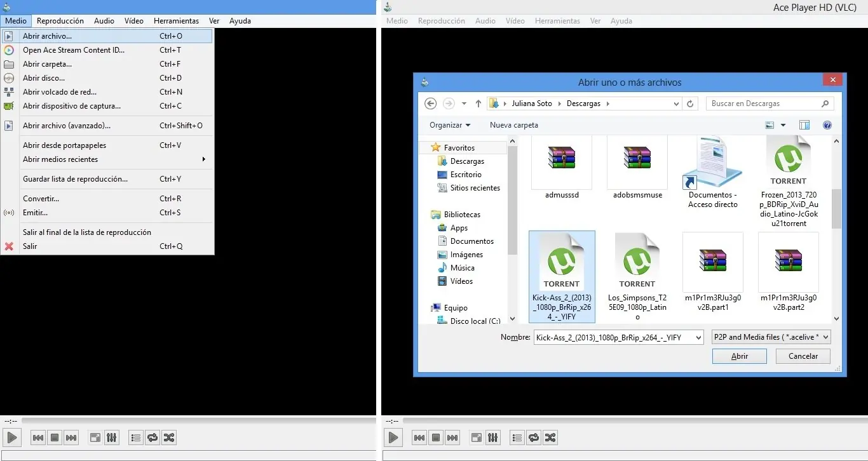
Task: Open the file dialog help icon
Action: click(x=827, y=125)
